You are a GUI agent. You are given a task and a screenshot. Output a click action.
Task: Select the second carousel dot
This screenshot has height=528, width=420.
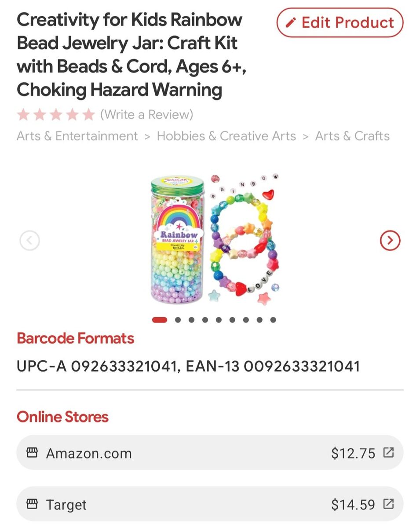tap(178, 320)
